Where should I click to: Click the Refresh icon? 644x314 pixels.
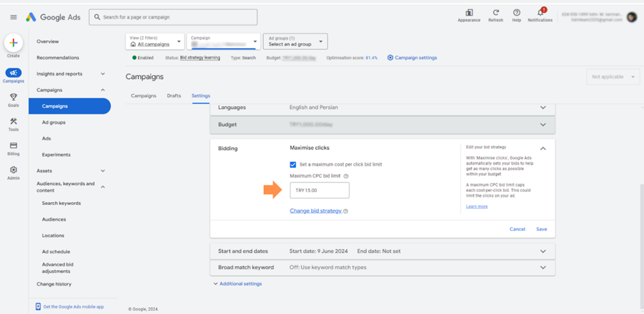click(x=495, y=13)
